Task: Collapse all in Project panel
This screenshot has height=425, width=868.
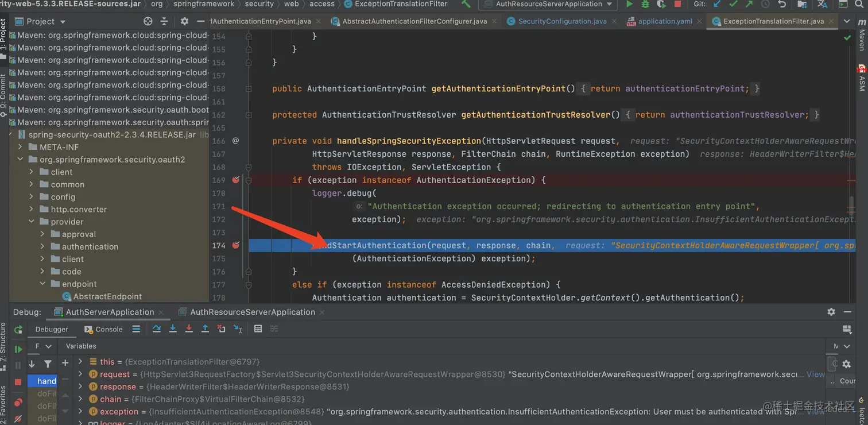Action: click(x=164, y=21)
